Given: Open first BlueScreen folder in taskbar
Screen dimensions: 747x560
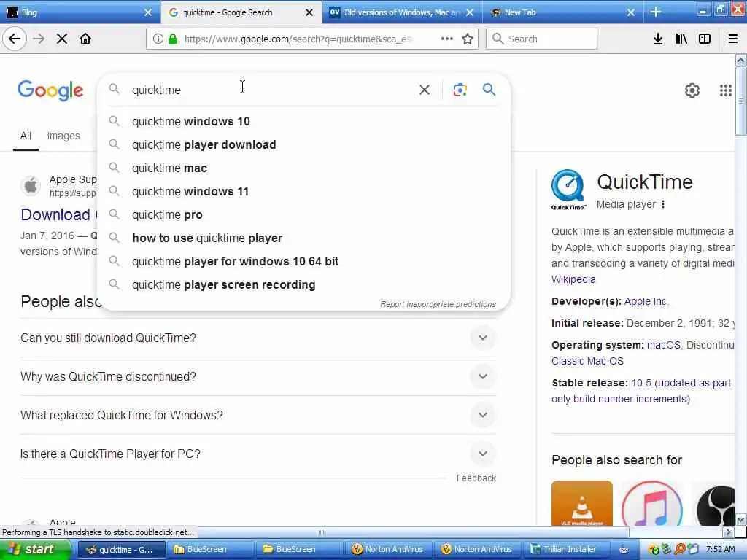Looking at the screenshot, I should coord(209,549).
